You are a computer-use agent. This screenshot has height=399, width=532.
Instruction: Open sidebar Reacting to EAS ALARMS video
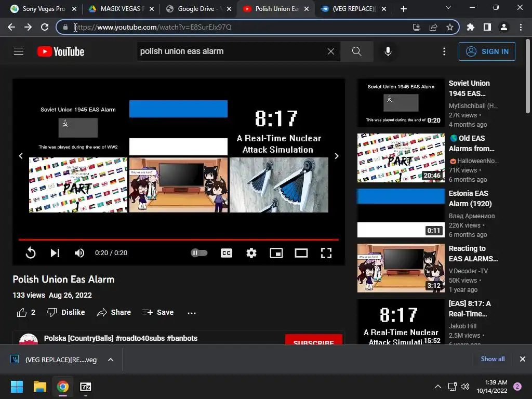401,268
